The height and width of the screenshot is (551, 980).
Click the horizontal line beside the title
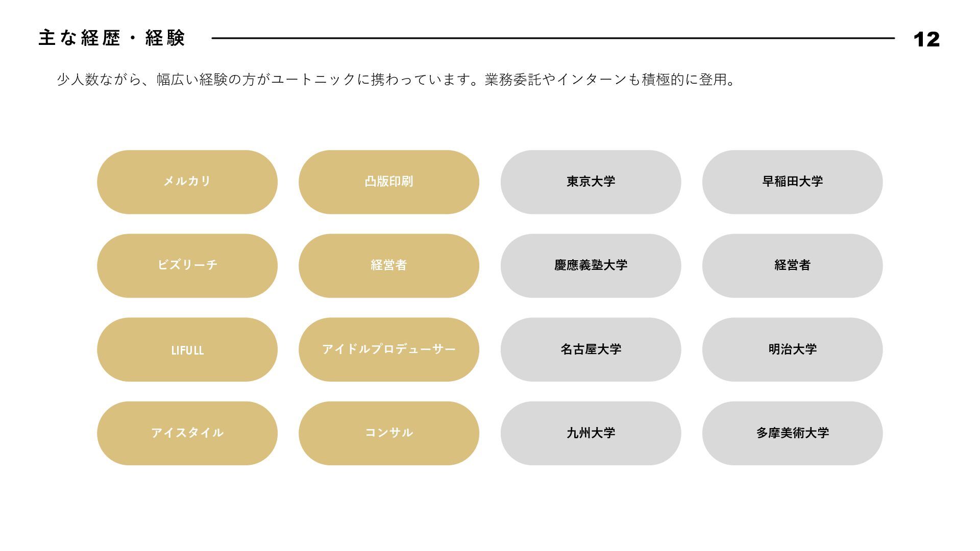[x=553, y=38]
